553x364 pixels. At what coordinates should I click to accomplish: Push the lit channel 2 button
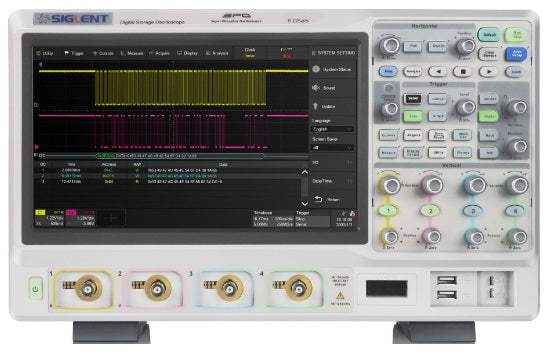[430, 211]
